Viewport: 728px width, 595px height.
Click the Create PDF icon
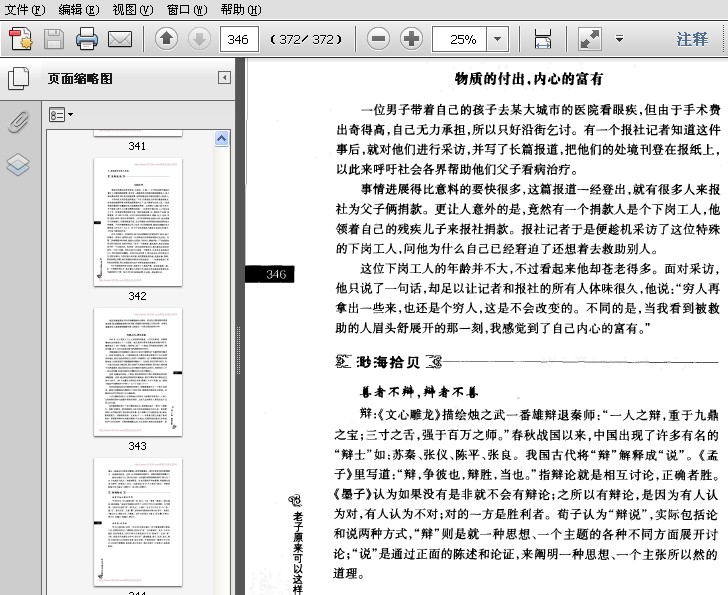coord(20,39)
